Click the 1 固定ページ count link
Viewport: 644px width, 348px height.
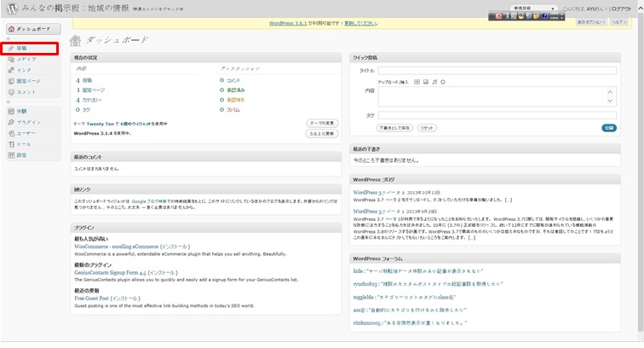click(90, 90)
